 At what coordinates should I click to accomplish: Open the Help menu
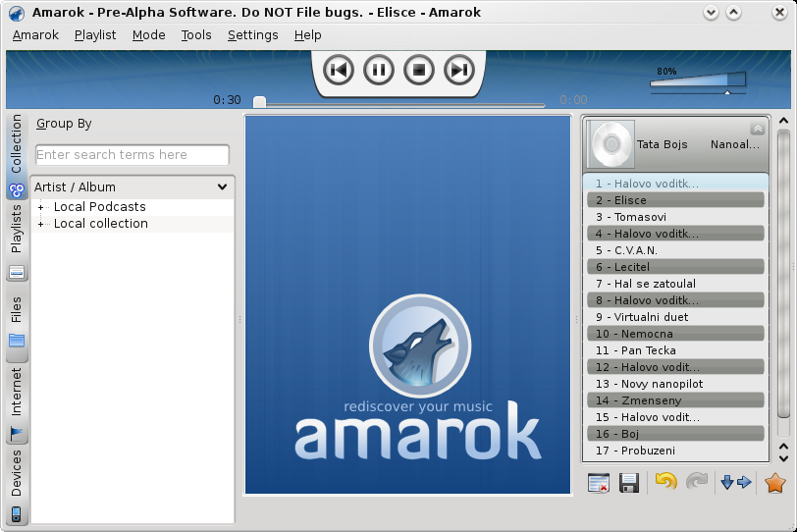[x=307, y=35]
